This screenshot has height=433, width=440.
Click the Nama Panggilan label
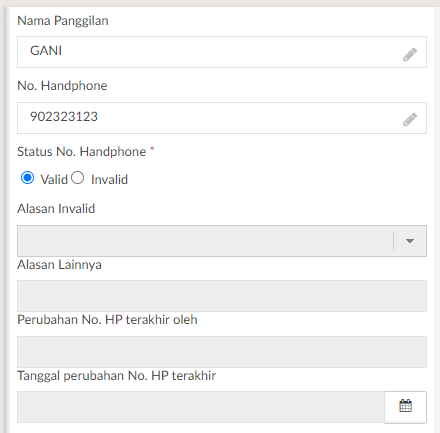click(x=63, y=21)
